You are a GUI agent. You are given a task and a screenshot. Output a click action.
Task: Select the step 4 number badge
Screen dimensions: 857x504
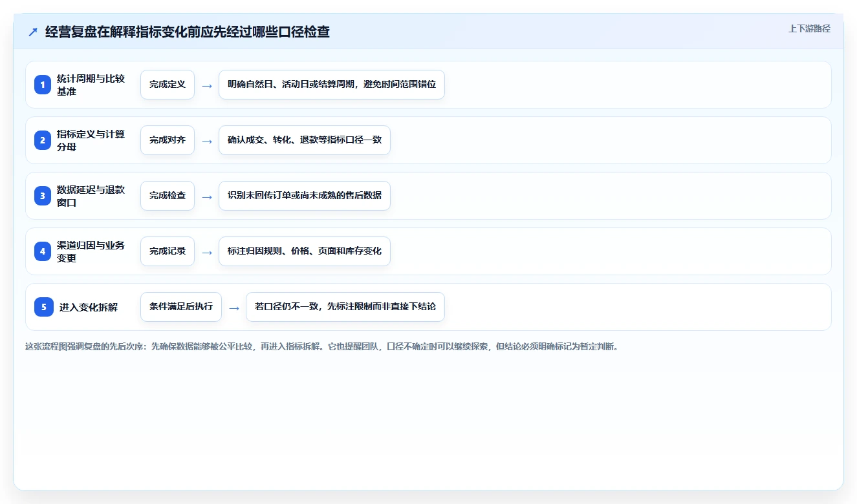(x=43, y=251)
